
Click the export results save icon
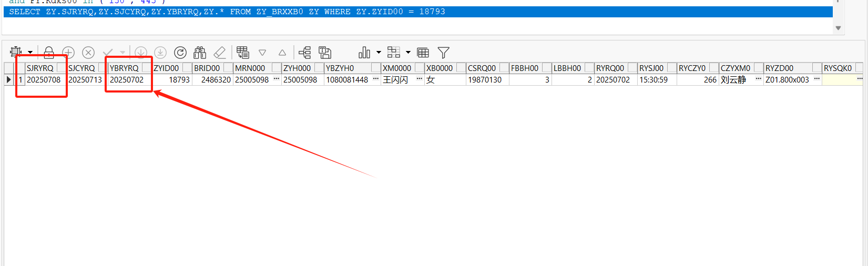coord(325,53)
